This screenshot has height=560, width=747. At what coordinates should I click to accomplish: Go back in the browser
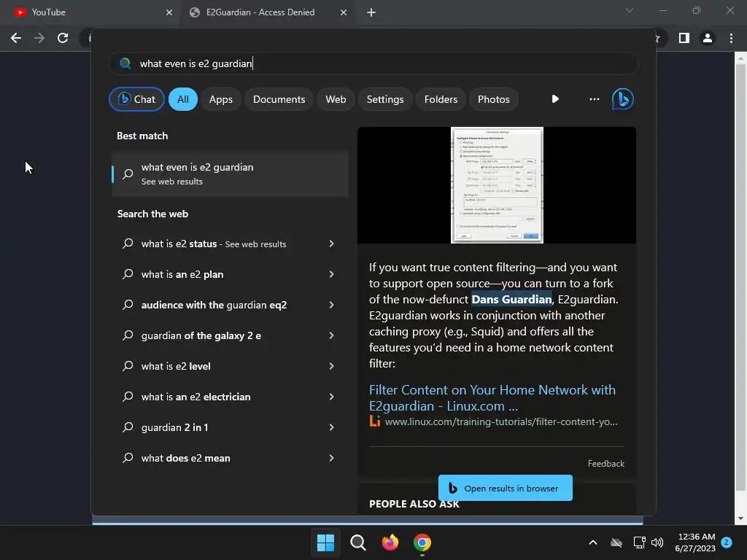click(x=16, y=38)
